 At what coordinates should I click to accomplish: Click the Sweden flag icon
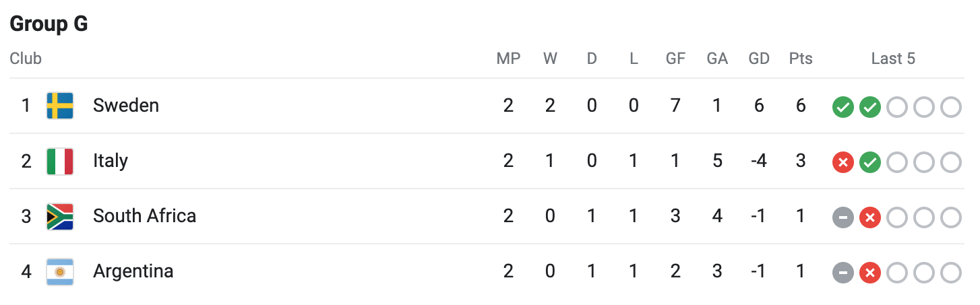pos(59,106)
